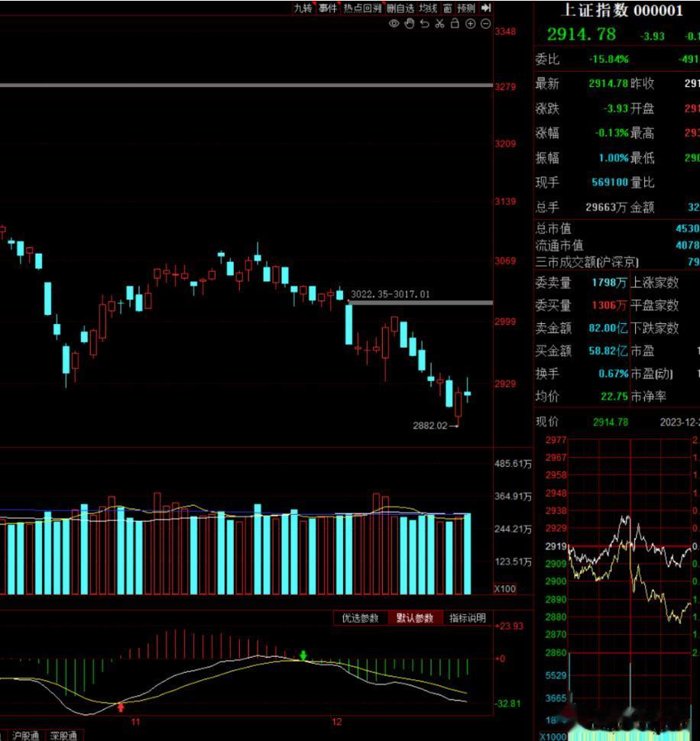
Task: Click the green MACD dead-cross arrow marker
Action: (x=303, y=655)
